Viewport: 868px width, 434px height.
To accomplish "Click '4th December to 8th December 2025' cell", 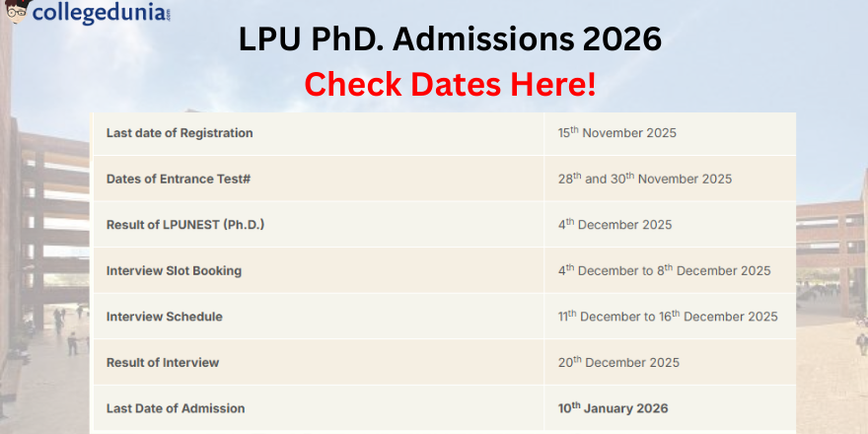I will [664, 270].
